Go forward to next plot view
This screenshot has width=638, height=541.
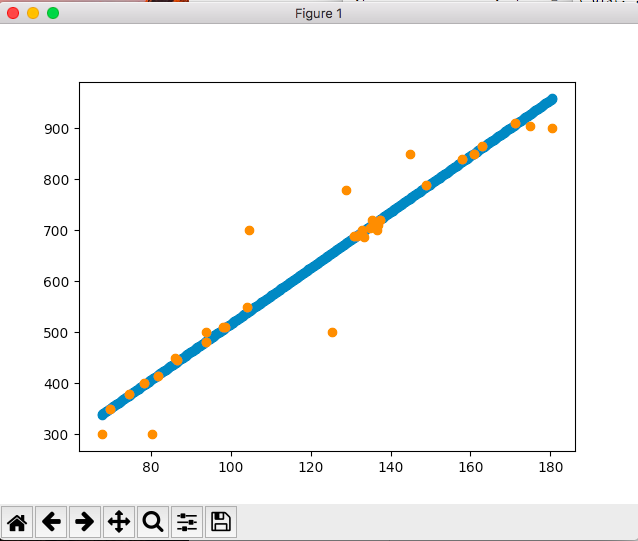pyautogui.click(x=85, y=522)
